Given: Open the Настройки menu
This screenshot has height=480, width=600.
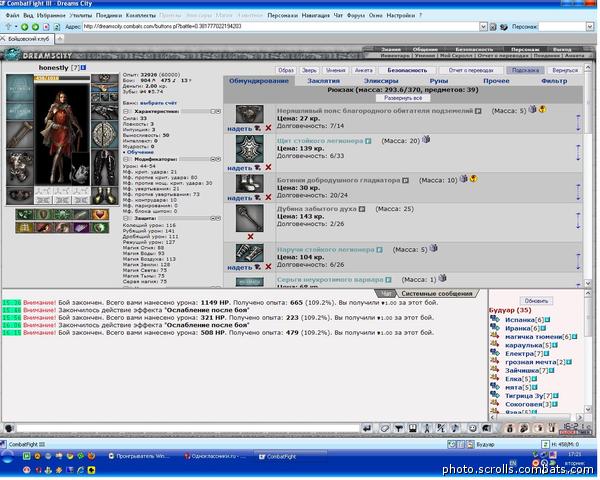Looking at the screenshot, I should coord(400,15).
